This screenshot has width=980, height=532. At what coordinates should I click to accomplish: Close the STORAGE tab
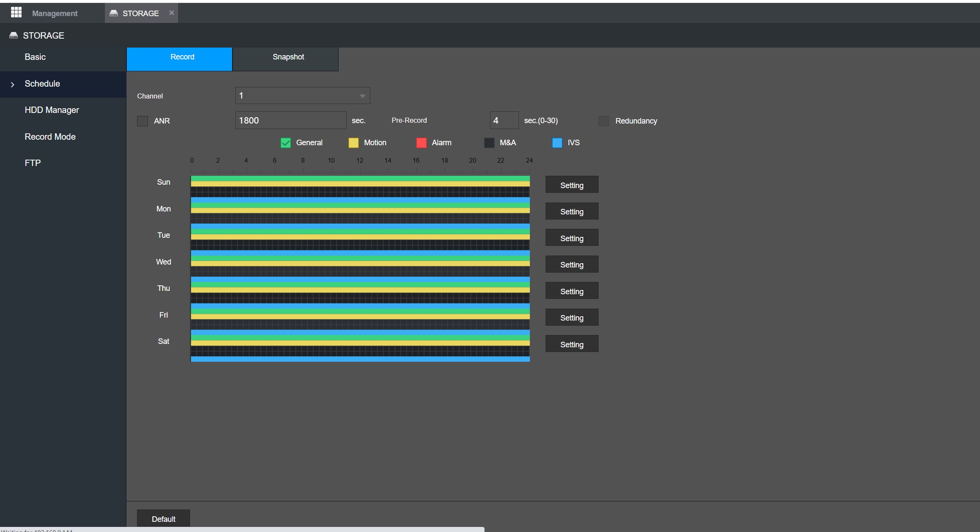[x=171, y=13]
